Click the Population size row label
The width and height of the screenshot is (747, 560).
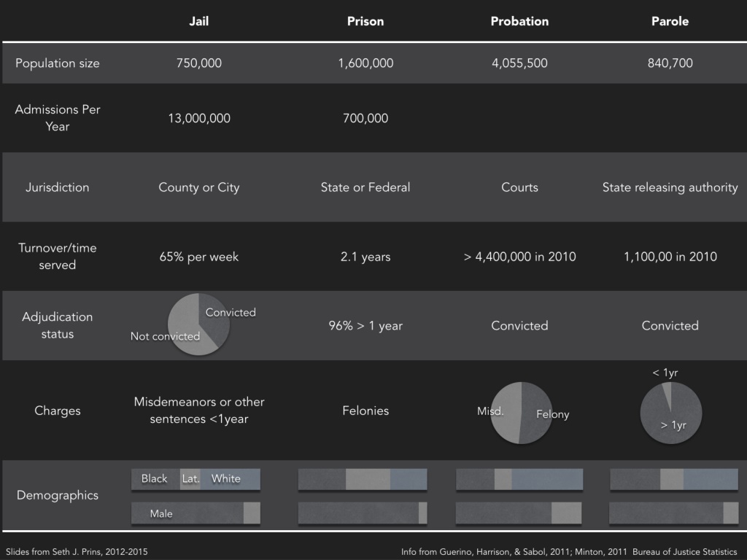click(x=57, y=63)
